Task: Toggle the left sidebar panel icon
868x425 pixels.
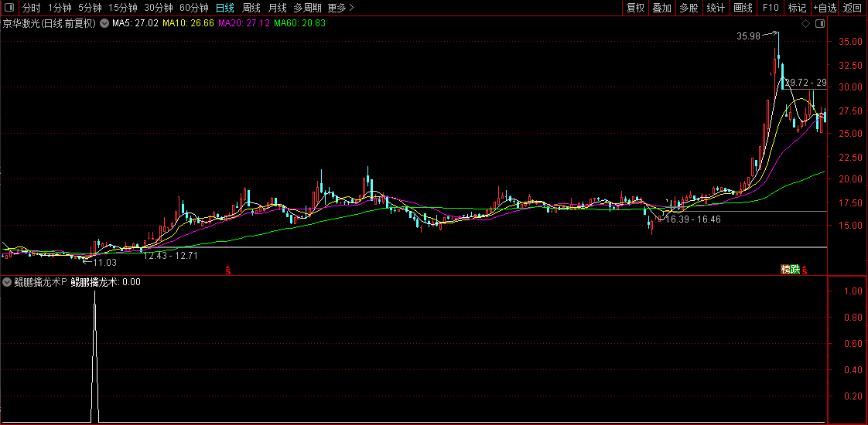Action: point(9,8)
